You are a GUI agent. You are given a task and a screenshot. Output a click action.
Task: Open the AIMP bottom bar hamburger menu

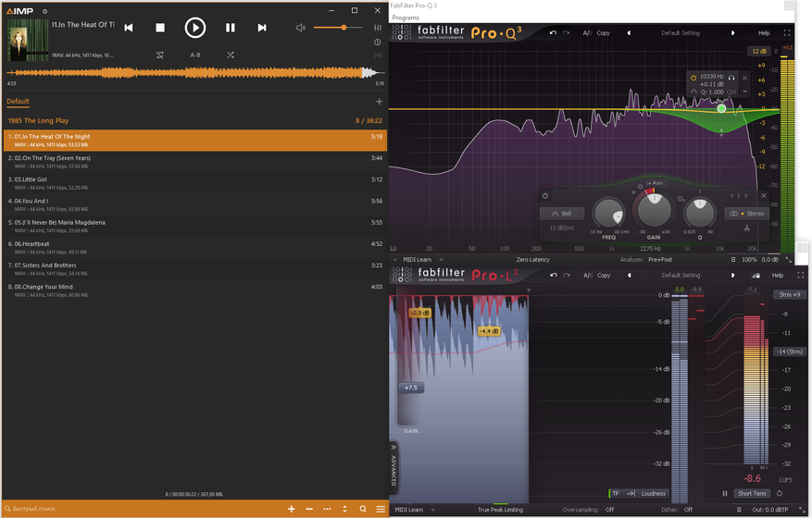pos(381,509)
